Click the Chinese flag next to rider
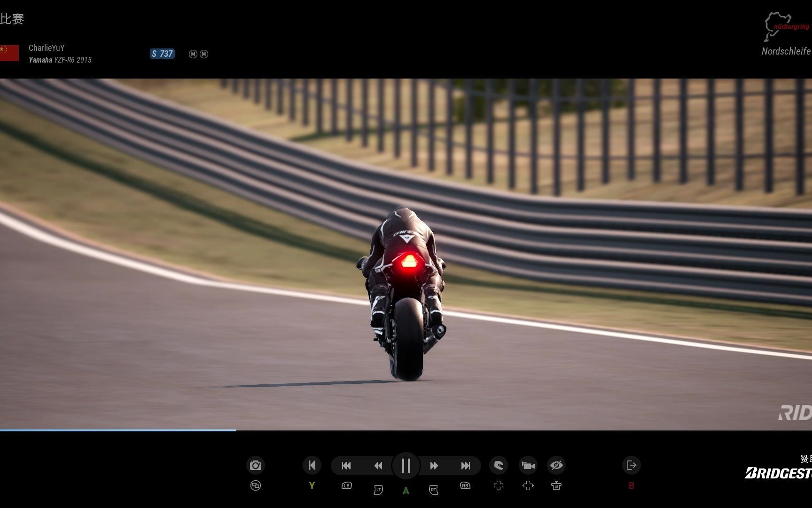Image resolution: width=812 pixels, height=508 pixels. pos(9,53)
